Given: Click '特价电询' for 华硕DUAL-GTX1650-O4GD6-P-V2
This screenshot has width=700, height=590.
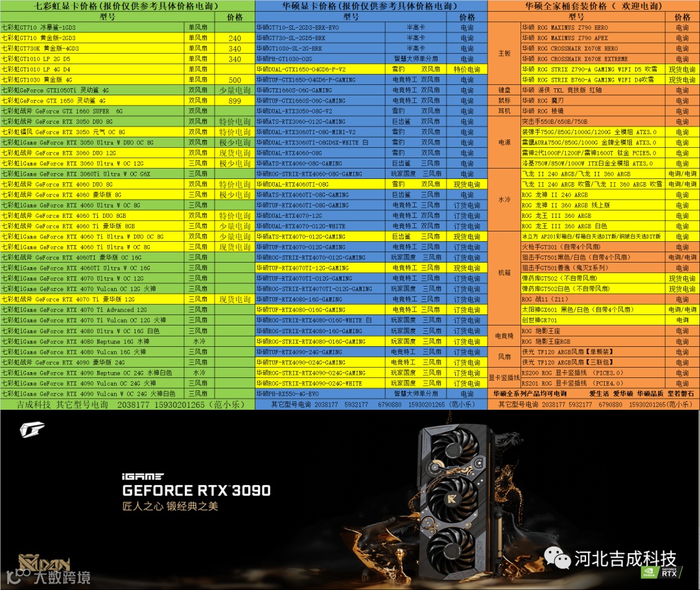Looking at the screenshot, I should pos(467,69).
